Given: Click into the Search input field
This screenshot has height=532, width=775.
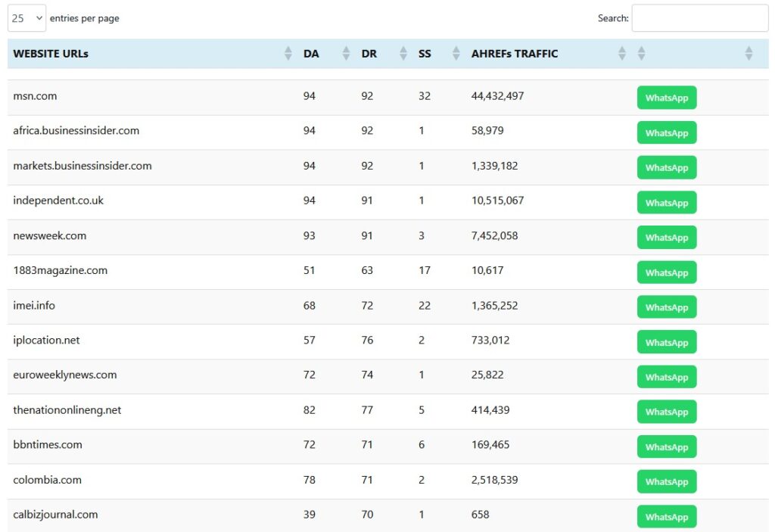Looking at the screenshot, I should pos(699,18).
